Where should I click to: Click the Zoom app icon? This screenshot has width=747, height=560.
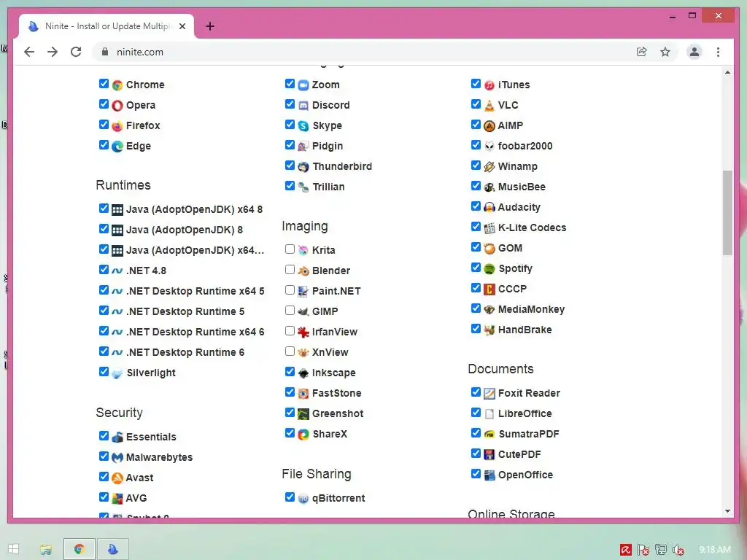pyautogui.click(x=303, y=85)
